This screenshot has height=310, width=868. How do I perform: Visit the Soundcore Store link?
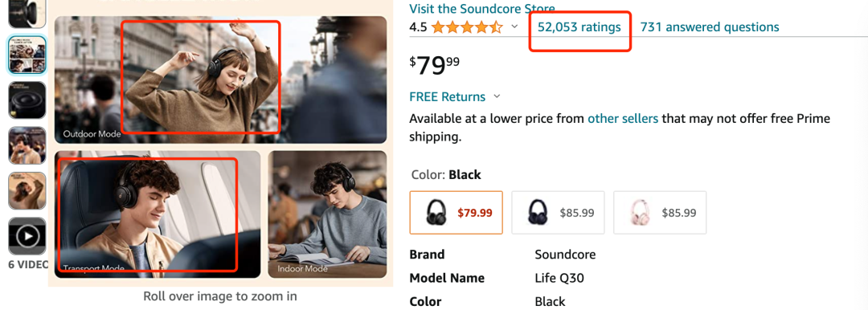(481, 8)
